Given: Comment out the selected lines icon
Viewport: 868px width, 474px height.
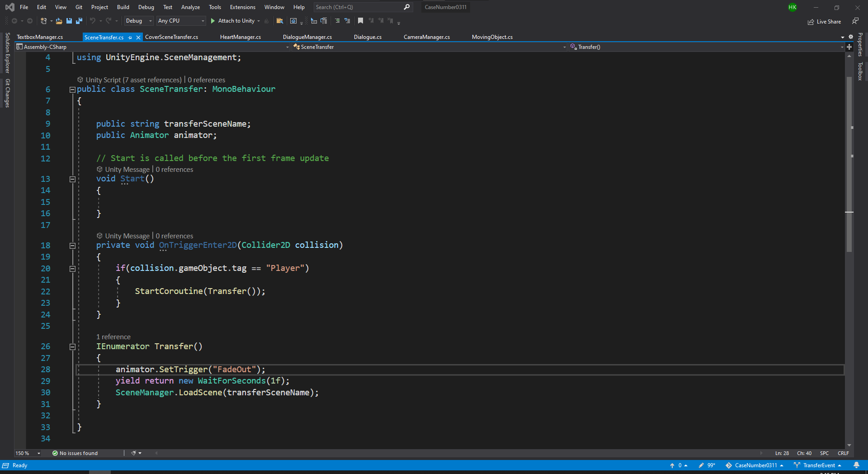Looking at the screenshot, I should pos(337,21).
